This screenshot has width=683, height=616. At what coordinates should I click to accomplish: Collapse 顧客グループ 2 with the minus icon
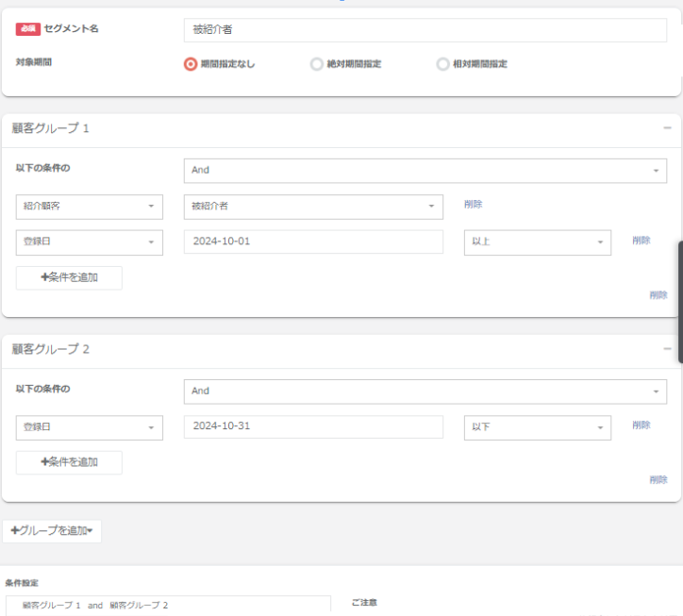667,349
